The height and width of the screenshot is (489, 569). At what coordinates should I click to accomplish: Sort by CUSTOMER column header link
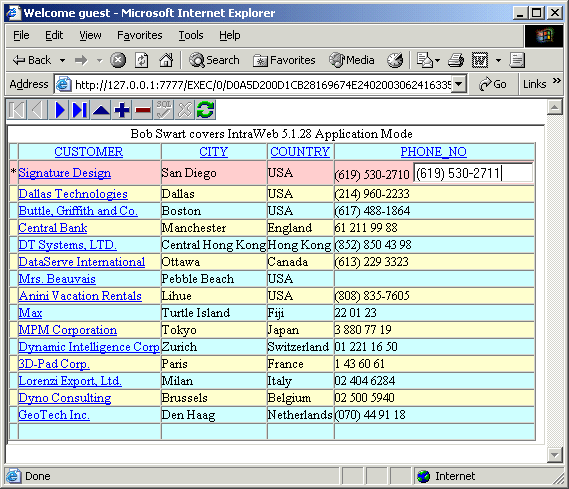(x=89, y=152)
